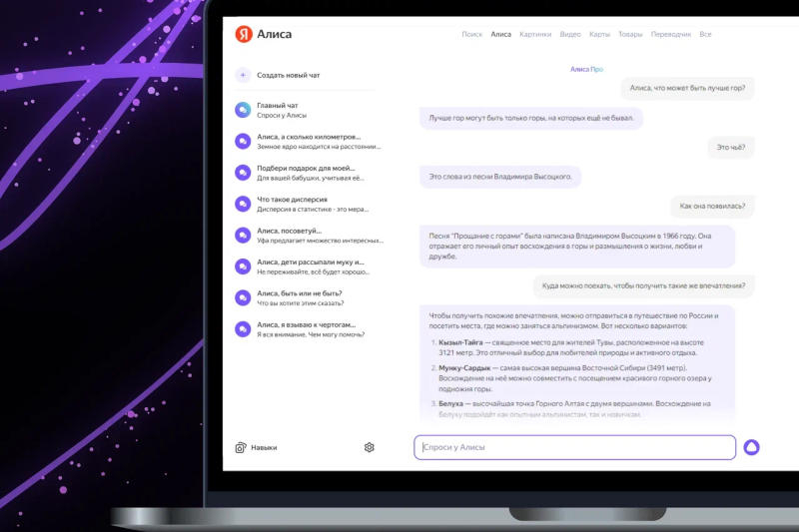Select the Алиса tab in top navigation
Screen dimensions: 799x532
[501, 34]
